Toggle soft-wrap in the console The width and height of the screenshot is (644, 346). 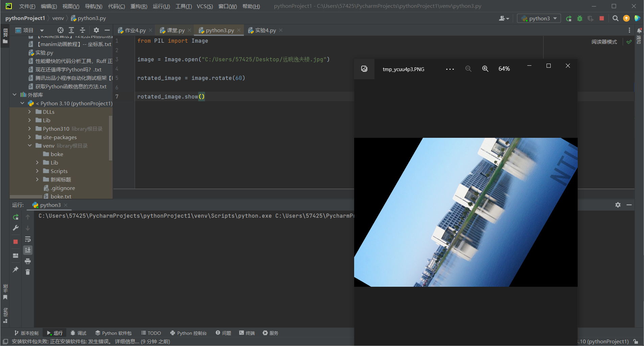coord(28,239)
